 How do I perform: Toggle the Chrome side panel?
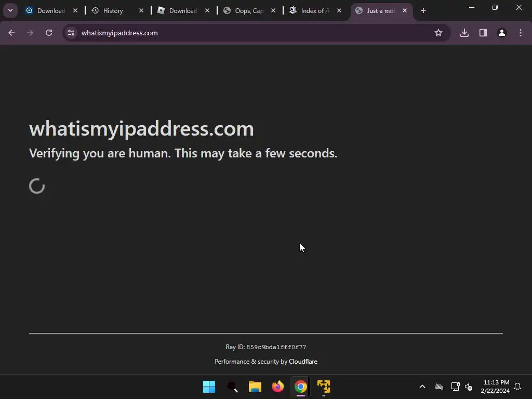coord(483,33)
